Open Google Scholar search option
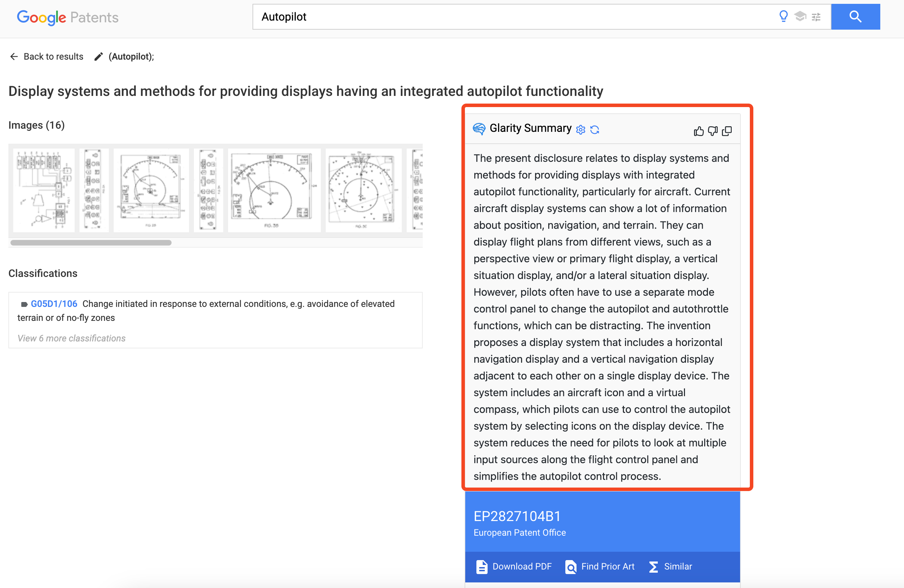 pos(800,17)
